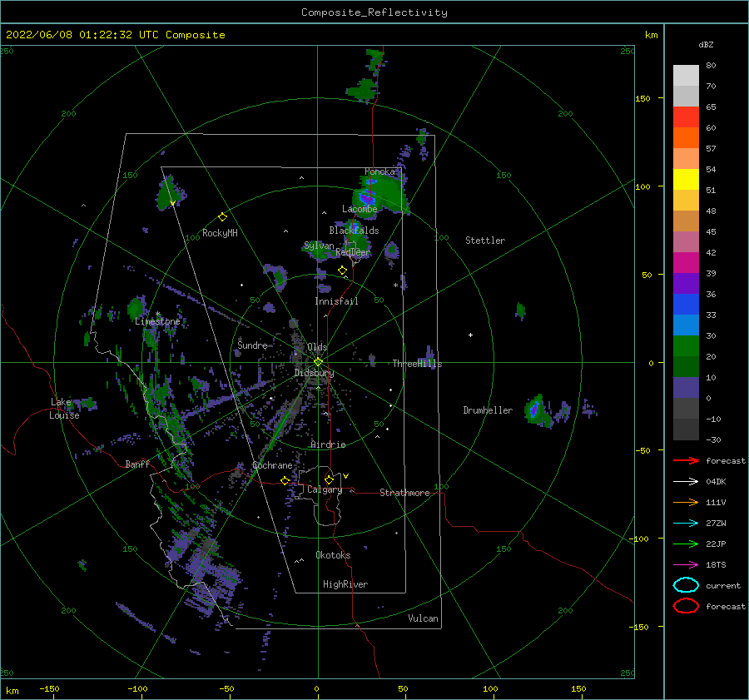Click the Lake Louise label

pos(64,409)
